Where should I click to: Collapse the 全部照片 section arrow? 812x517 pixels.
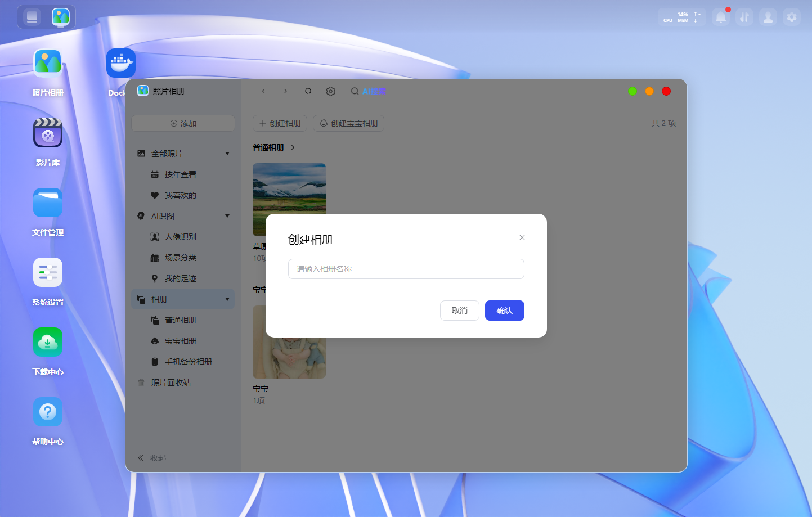pos(227,154)
